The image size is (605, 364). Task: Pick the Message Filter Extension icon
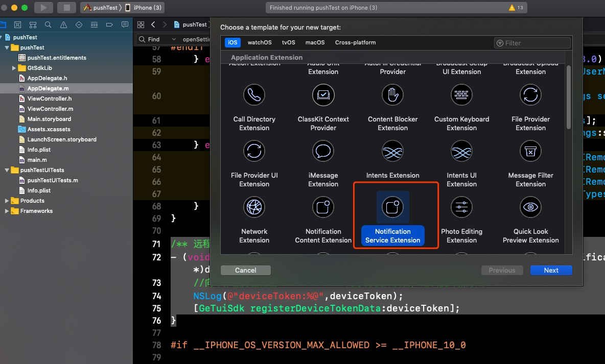coord(530,151)
